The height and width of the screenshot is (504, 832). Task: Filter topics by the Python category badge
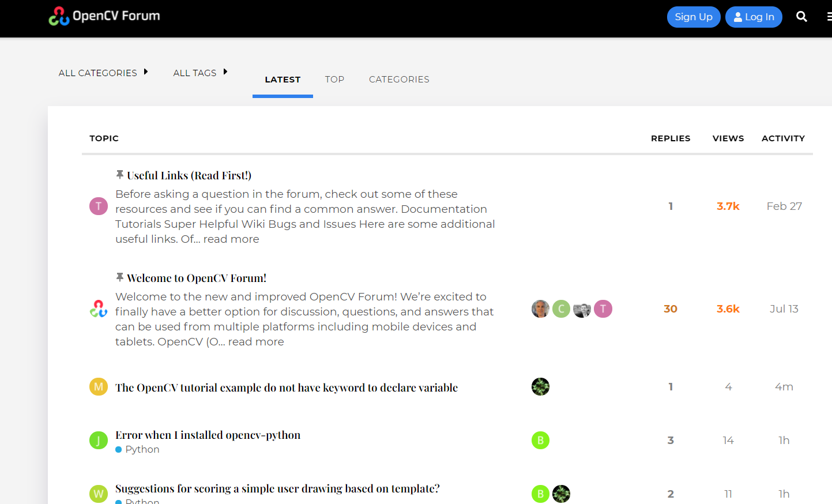tap(137, 449)
